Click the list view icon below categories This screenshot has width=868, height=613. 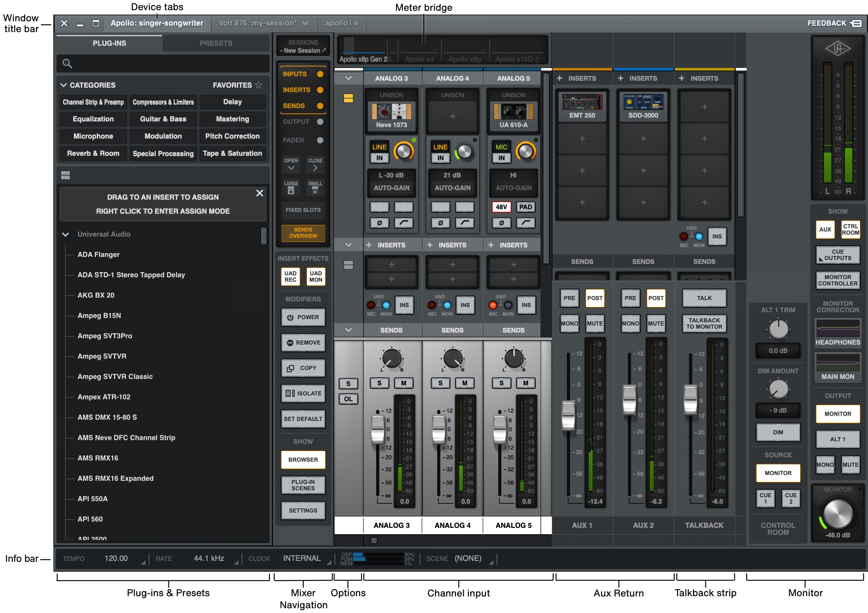point(65,175)
